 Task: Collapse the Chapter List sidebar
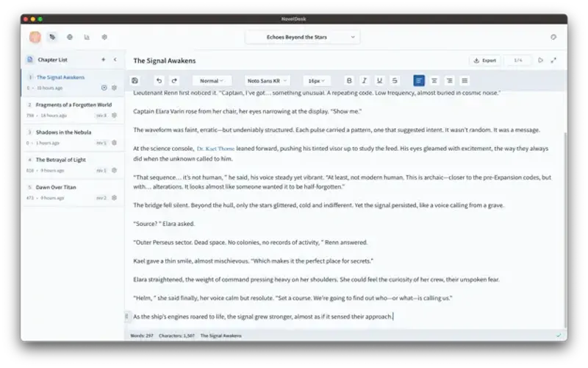point(115,60)
